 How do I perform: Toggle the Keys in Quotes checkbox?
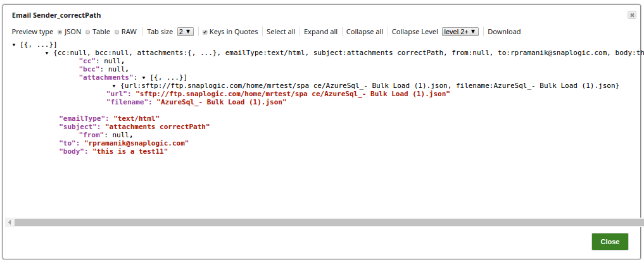point(205,32)
